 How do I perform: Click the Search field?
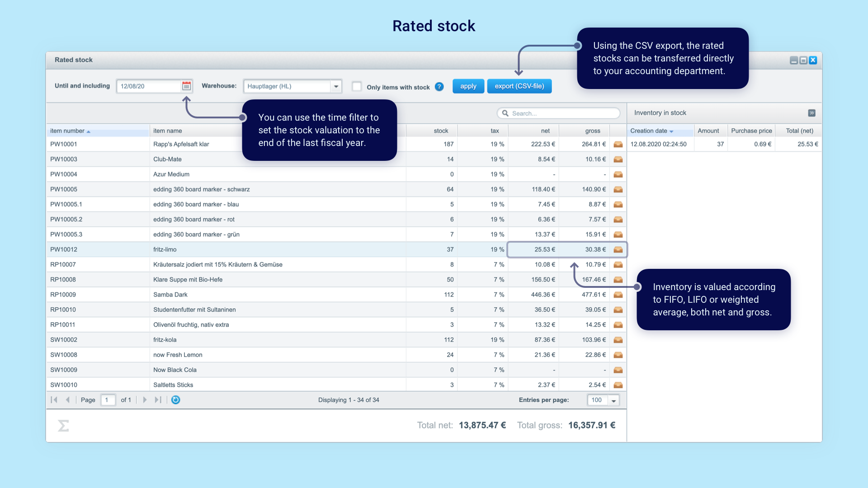click(x=559, y=113)
